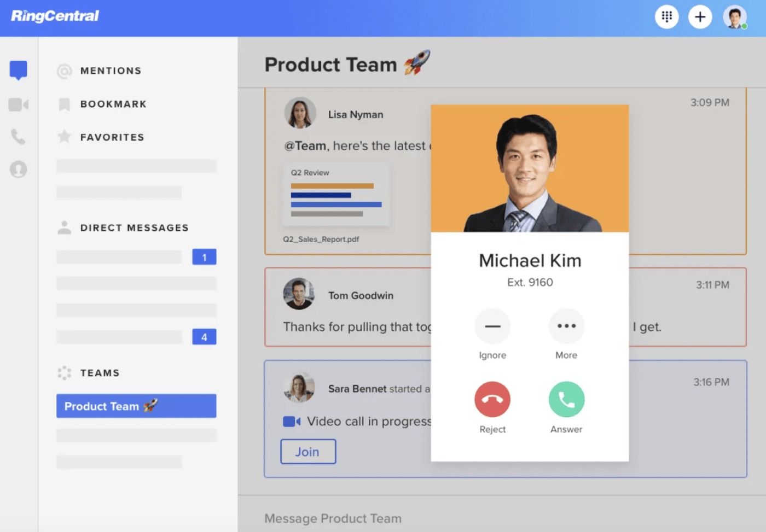
Task: Click the rocket emoji in Product Team title
Action: (417, 62)
